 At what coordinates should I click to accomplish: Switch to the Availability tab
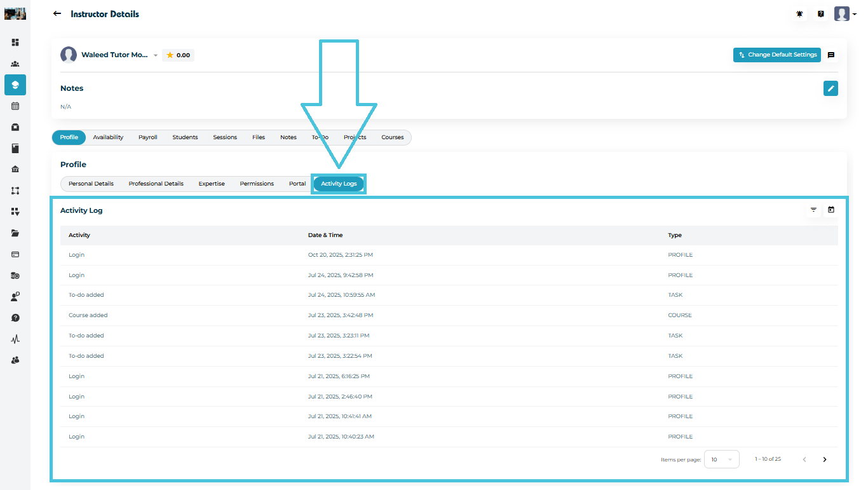click(x=108, y=137)
